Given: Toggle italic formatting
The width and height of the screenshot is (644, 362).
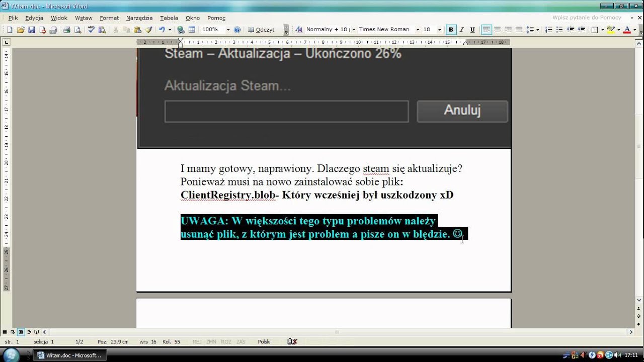Looking at the screenshot, I should click(x=461, y=30).
